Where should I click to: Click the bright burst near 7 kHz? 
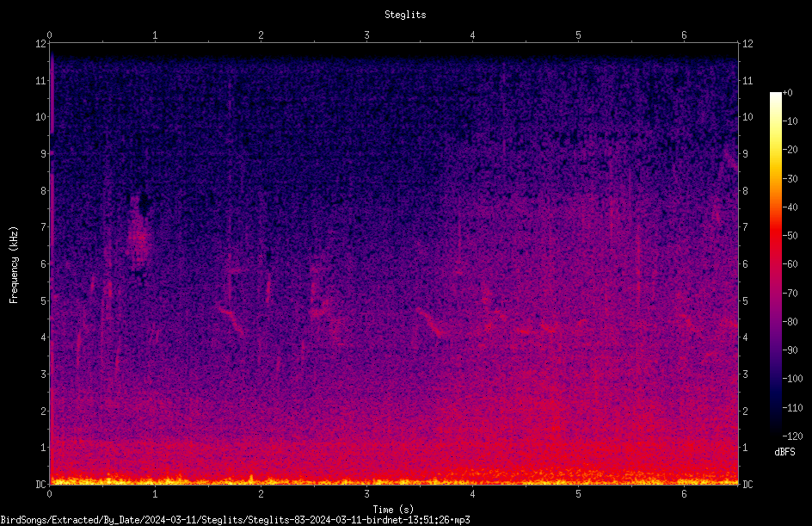tap(138, 236)
